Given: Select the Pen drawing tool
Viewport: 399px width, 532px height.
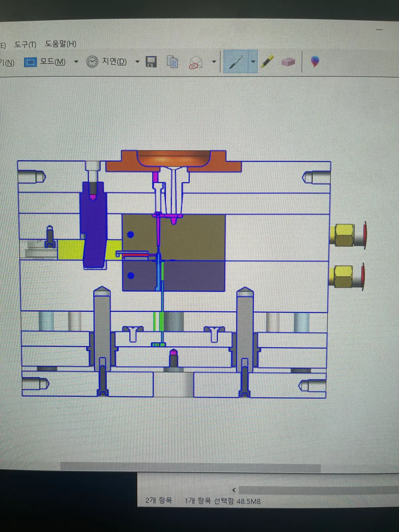Looking at the screenshot, I should coord(236,62).
